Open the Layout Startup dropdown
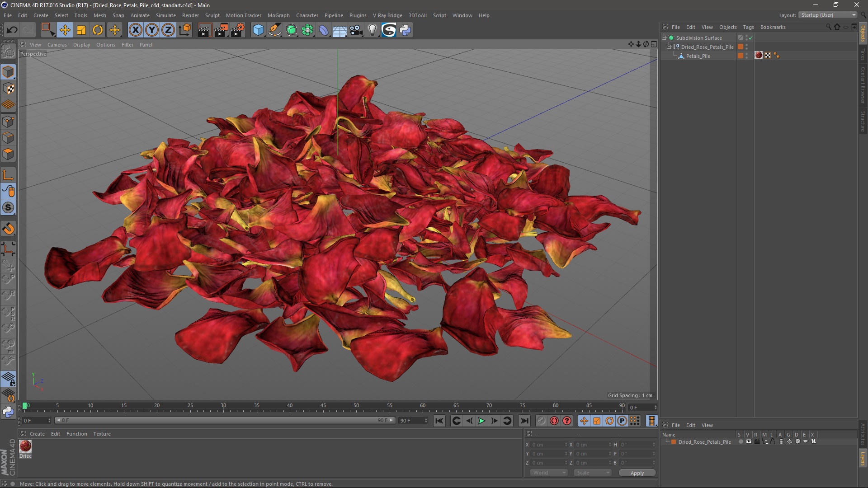 click(828, 15)
